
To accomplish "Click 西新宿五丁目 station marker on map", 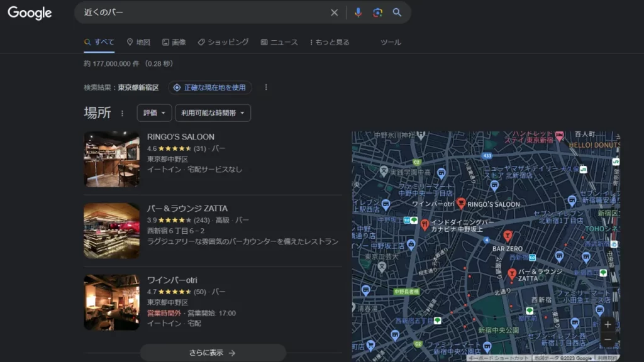I will pos(438,321).
